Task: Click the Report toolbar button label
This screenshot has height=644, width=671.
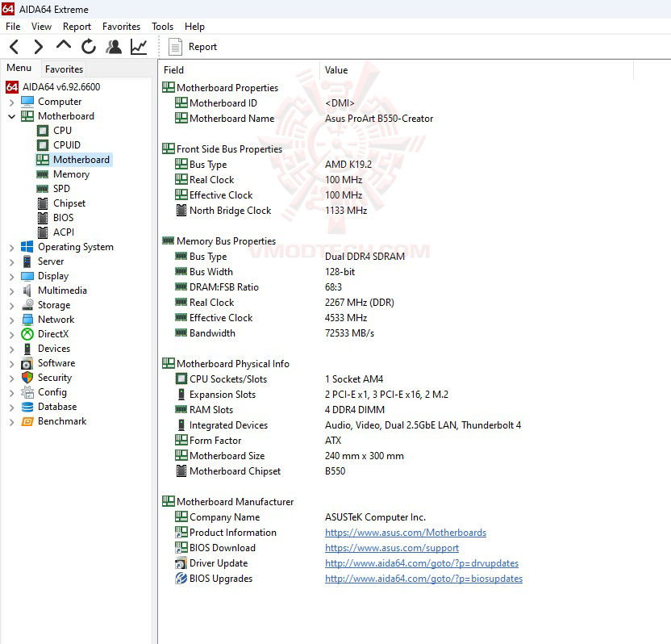Action: [202, 47]
